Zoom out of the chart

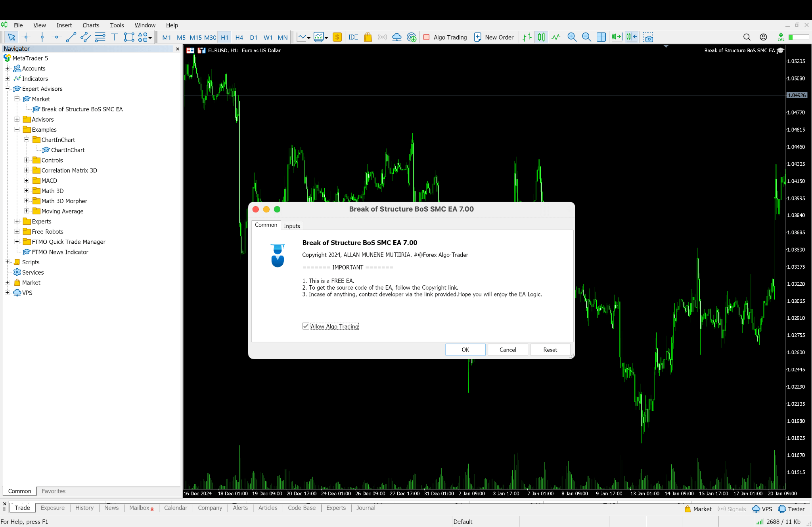coord(586,37)
